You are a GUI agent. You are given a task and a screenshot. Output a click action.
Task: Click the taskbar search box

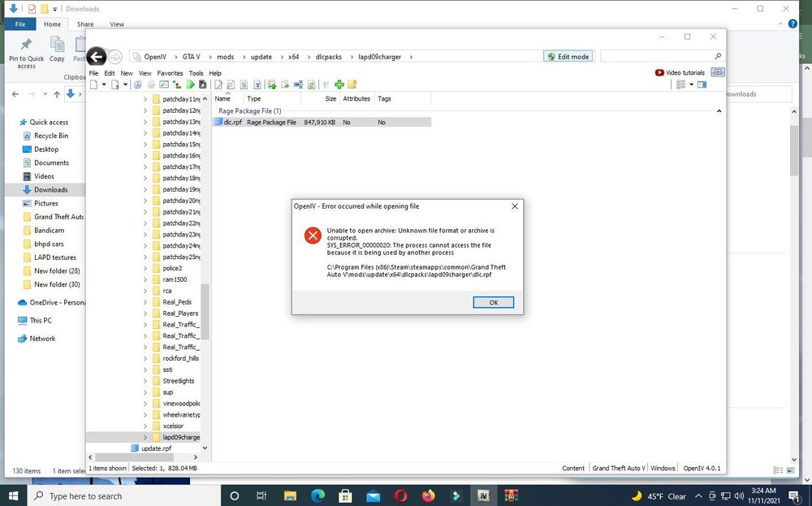point(124,495)
